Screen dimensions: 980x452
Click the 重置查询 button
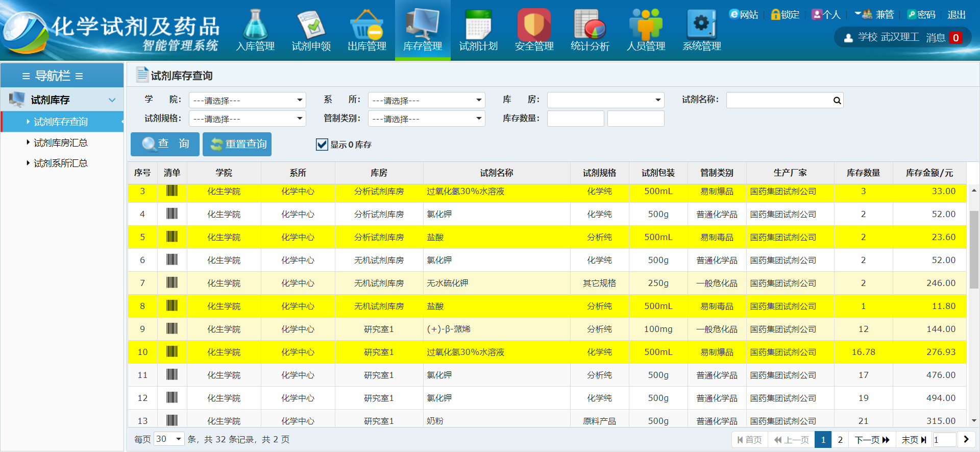237,144
